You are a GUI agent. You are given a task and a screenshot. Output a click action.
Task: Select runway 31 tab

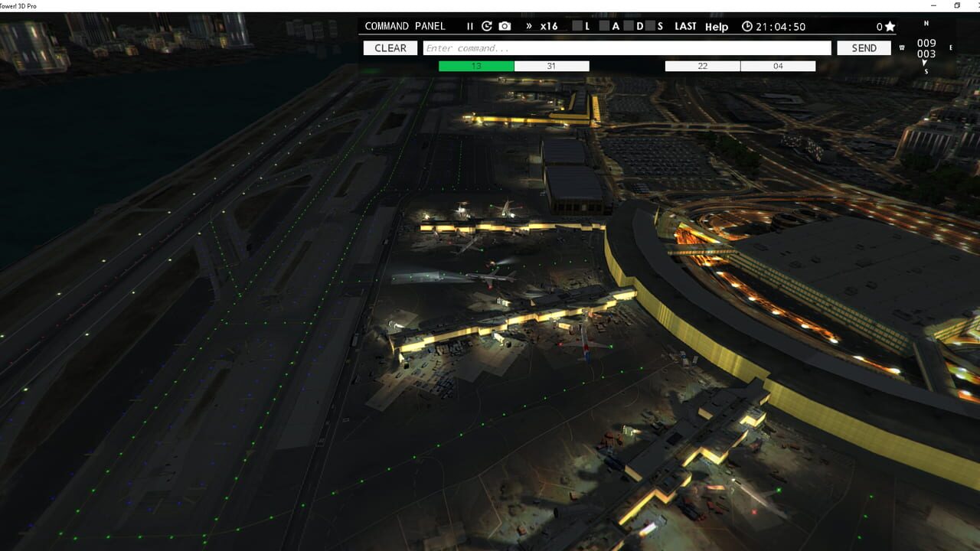pos(551,67)
